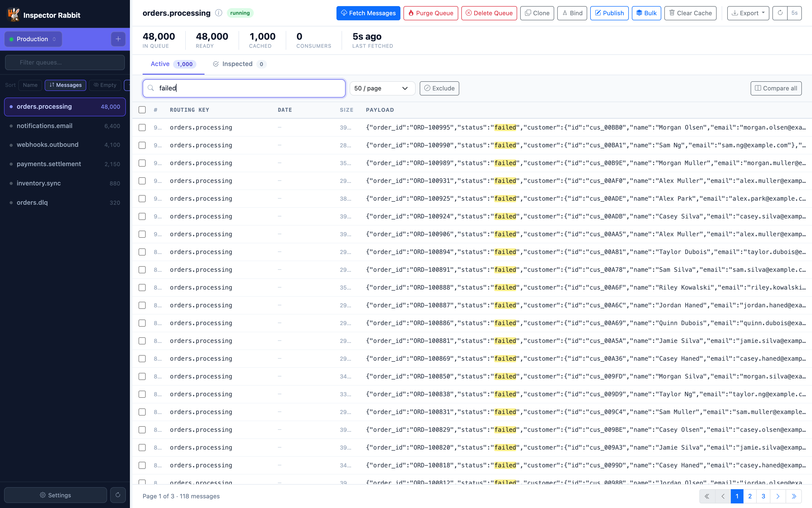
Task: Click the search magnifier icon in the filter box
Action: [x=151, y=88]
